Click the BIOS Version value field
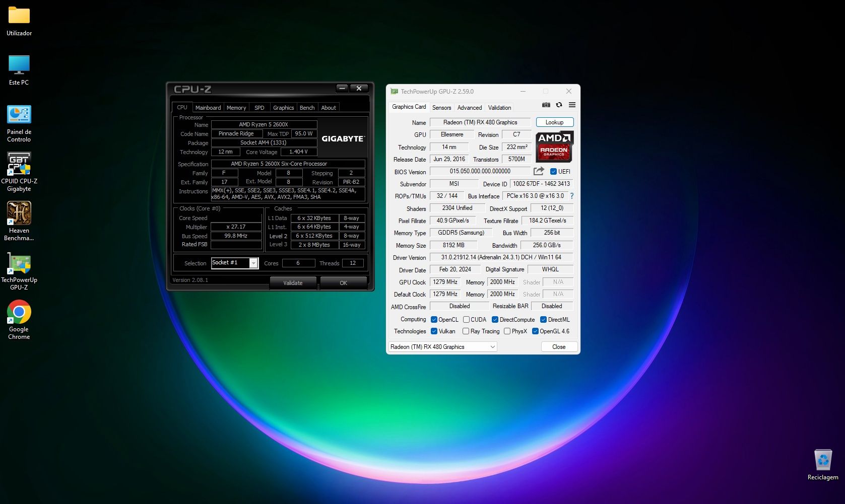The width and height of the screenshot is (845, 504). 480,171
